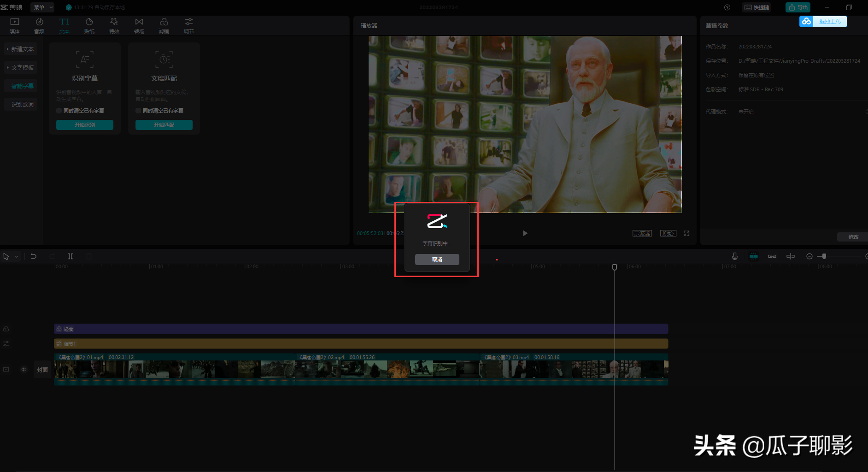This screenshot has width=868, height=472.
Task: Open the 转场 transitions tab
Action: click(x=139, y=26)
